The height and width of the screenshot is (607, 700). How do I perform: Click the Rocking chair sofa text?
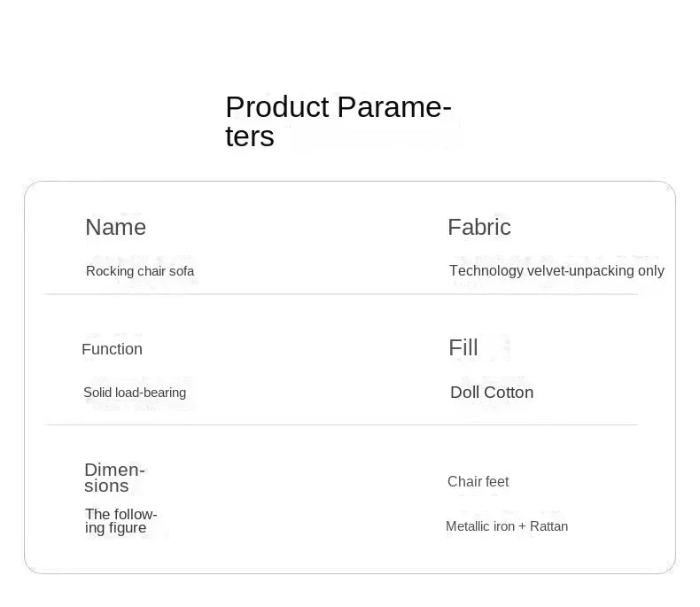140,271
